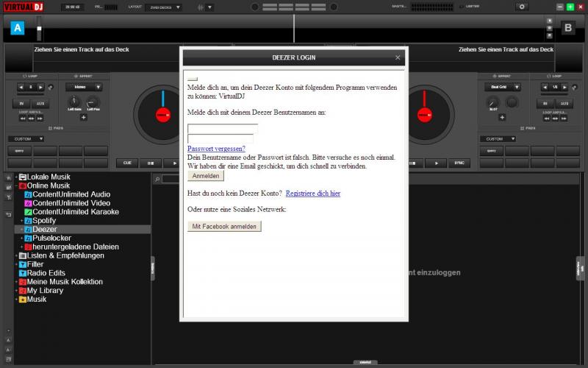
Task: Click pause-stop button on left deck
Action: pos(151,163)
